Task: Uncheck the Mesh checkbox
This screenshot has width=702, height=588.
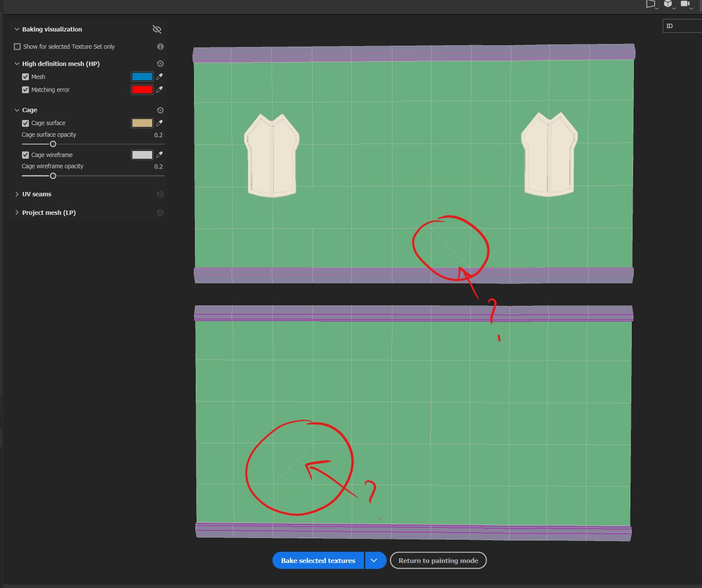Action: 25,77
